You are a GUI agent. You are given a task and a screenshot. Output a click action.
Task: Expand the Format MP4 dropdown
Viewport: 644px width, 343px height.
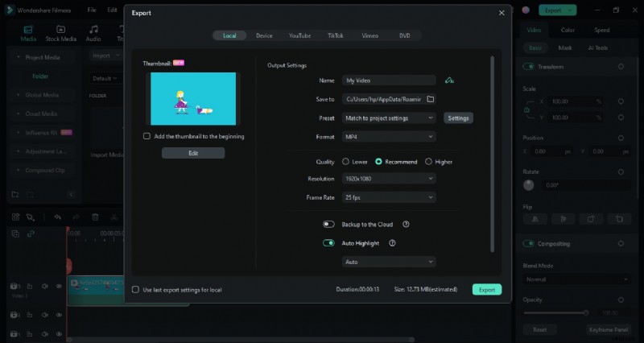pos(388,137)
